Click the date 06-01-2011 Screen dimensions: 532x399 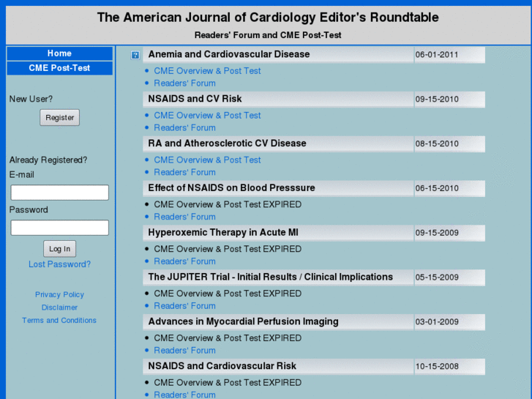click(437, 55)
